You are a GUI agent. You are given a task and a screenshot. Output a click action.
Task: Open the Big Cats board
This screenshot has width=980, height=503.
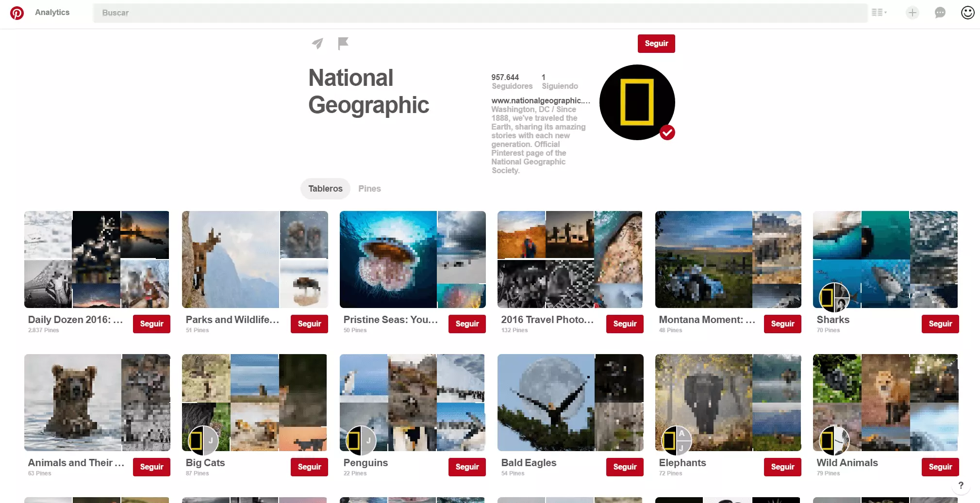[254, 403]
